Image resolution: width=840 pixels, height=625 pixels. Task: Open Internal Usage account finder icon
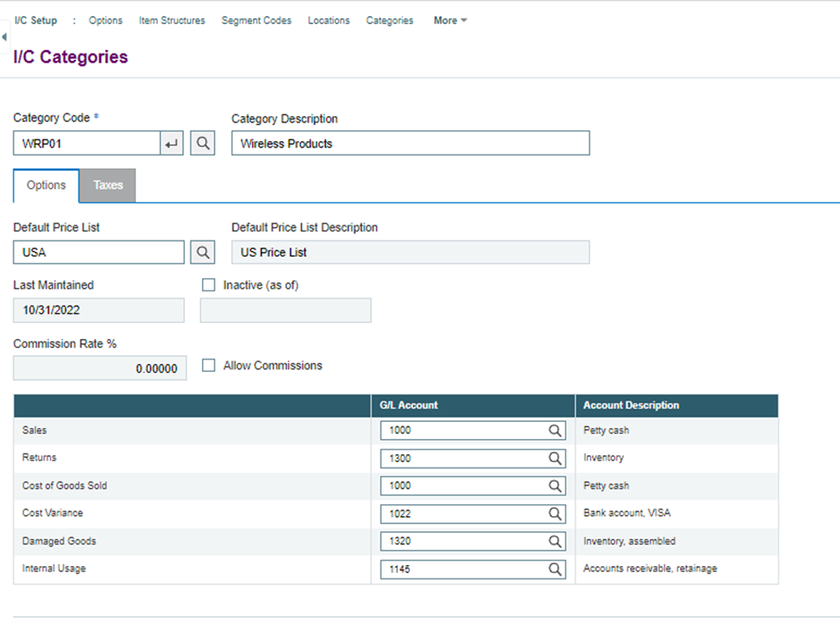pyautogui.click(x=556, y=569)
